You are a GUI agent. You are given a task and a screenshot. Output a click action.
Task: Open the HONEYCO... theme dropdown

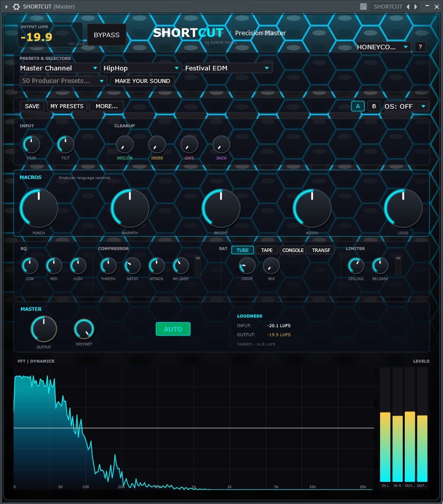[x=384, y=47]
